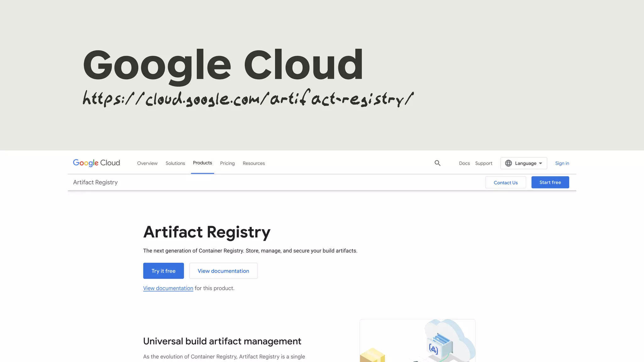The image size is (644, 362).
Task: Select the Products tab
Action: pos(203,163)
